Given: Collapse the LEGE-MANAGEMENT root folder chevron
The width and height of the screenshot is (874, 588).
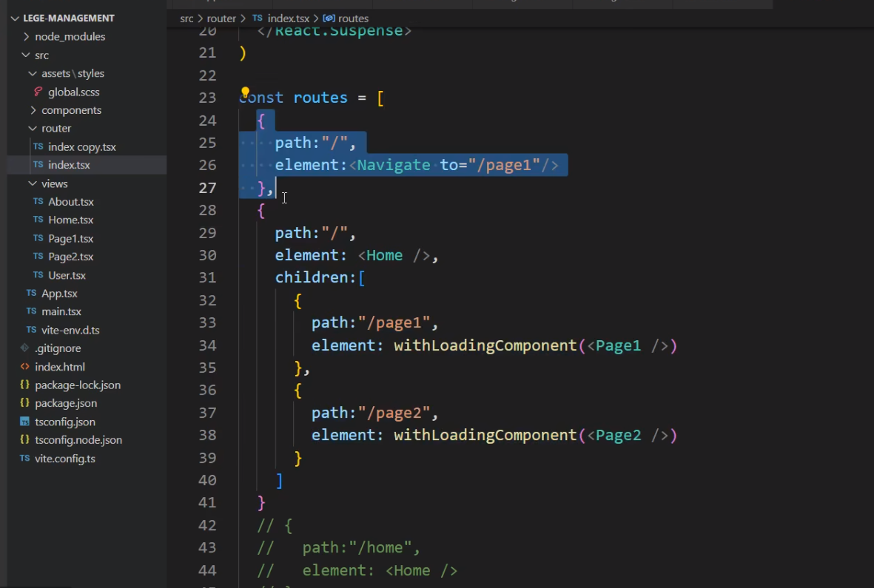Looking at the screenshot, I should pyautogui.click(x=15, y=18).
